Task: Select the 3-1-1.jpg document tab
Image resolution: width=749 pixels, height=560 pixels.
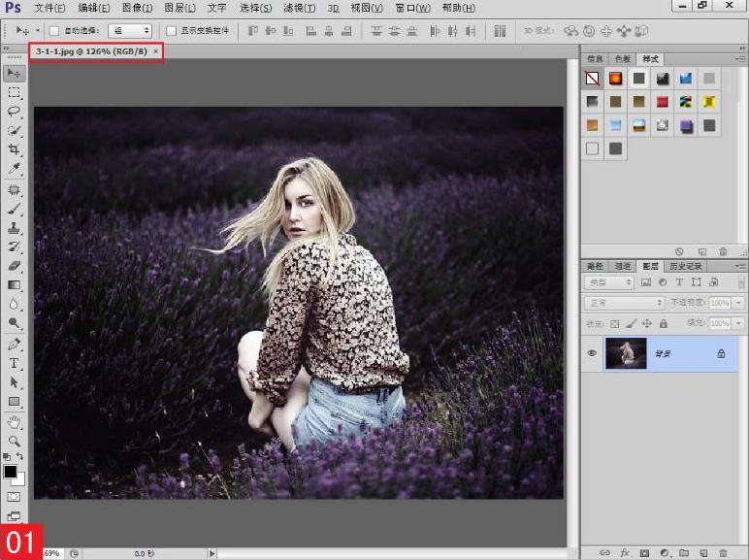Action: [x=92, y=51]
